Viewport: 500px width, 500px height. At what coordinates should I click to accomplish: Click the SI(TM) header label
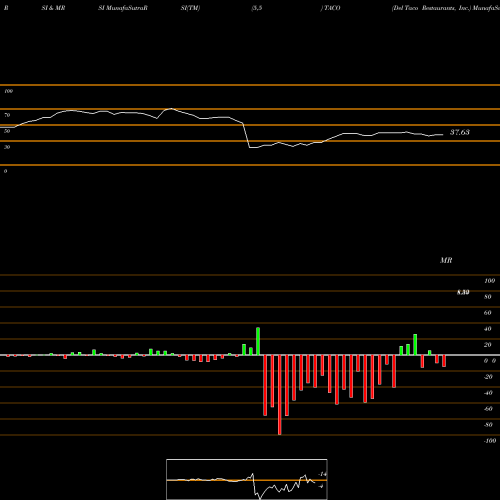tap(190, 8)
